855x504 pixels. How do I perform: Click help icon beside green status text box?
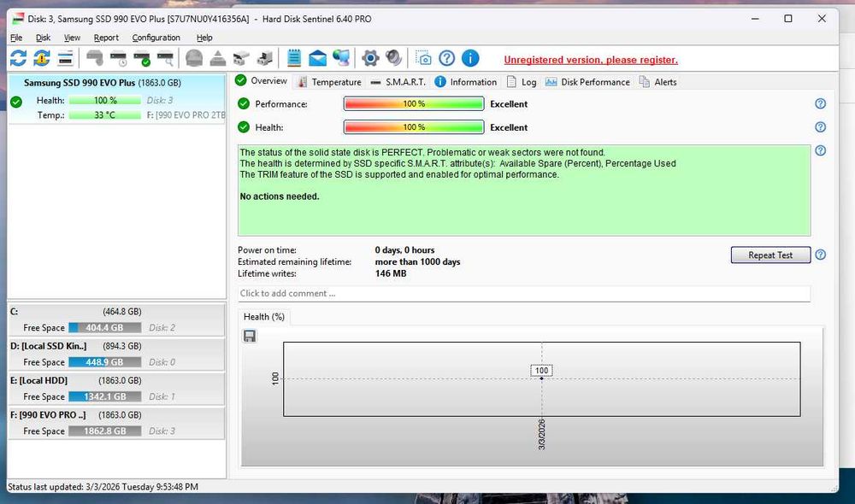pyautogui.click(x=820, y=150)
